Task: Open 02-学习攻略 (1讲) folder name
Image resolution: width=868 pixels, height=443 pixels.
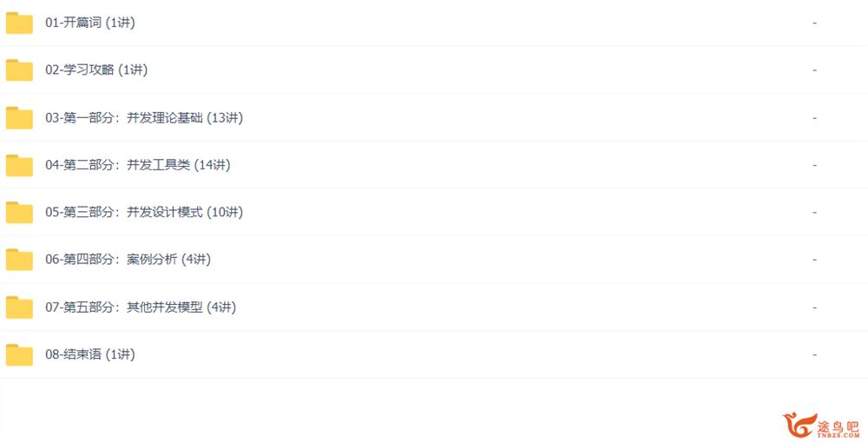Action: (x=96, y=69)
